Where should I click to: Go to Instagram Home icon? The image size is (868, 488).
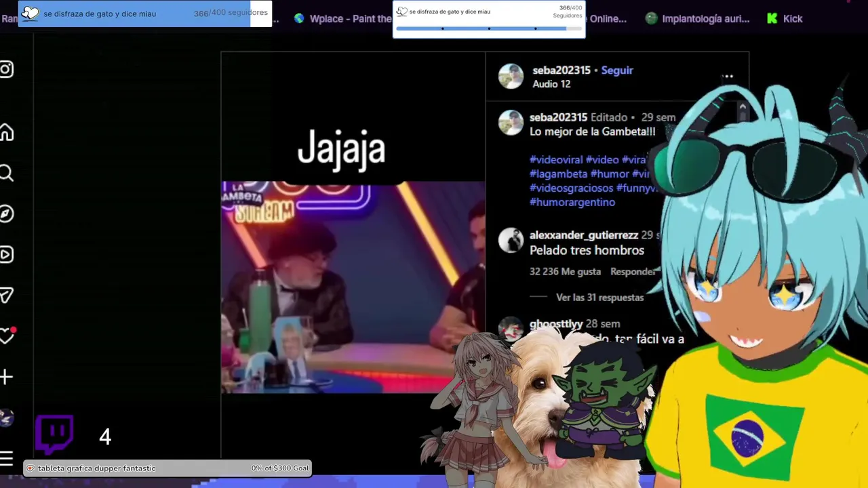(6, 132)
